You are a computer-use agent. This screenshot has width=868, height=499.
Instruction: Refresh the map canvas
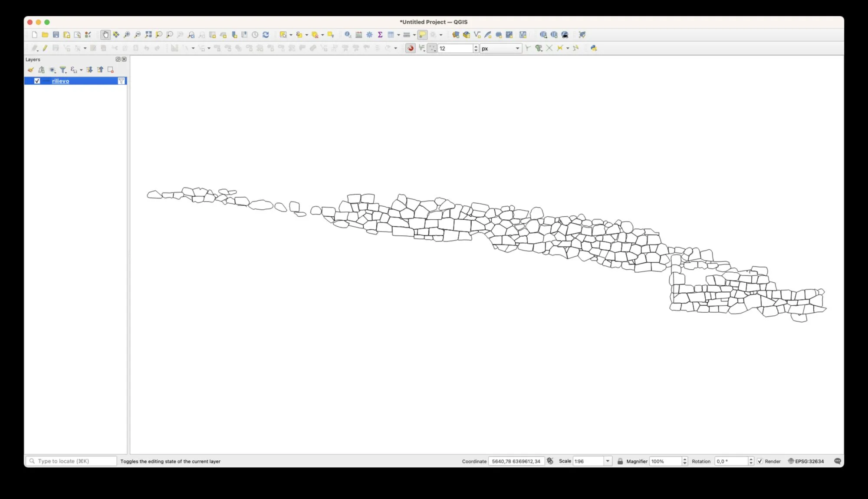(266, 35)
